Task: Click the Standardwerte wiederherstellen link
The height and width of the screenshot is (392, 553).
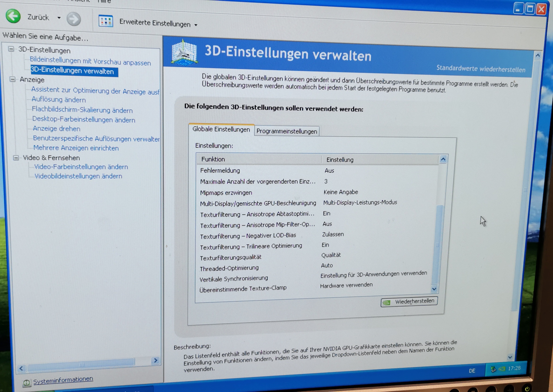Action: coord(481,69)
